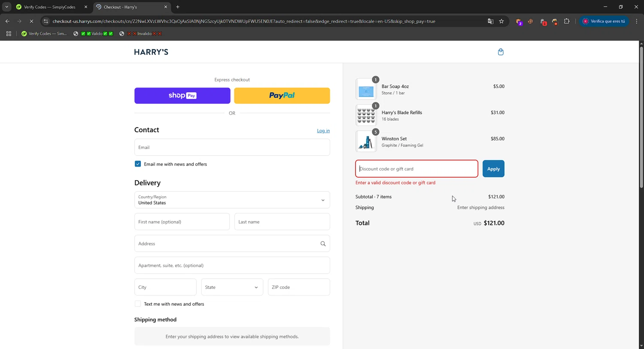Click the $85.00 Winston Set price
Image resolution: width=644 pixels, height=349 pixels.
click(498, 139)
